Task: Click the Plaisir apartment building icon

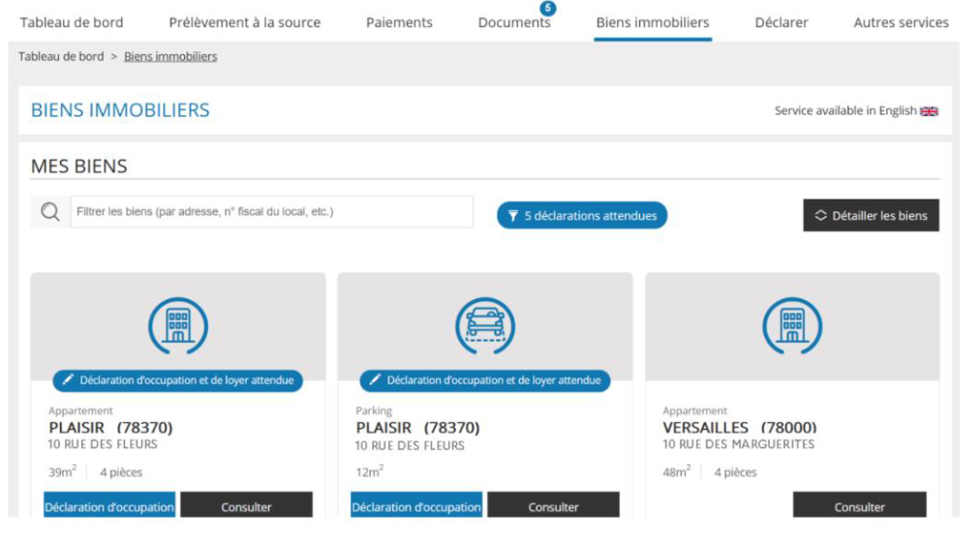Action: point(177,325)
